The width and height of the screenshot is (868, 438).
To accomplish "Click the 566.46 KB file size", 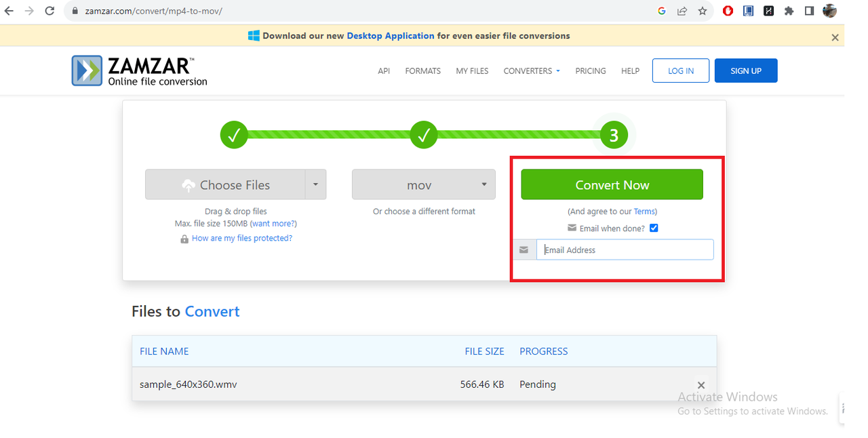I will (482, 384).
